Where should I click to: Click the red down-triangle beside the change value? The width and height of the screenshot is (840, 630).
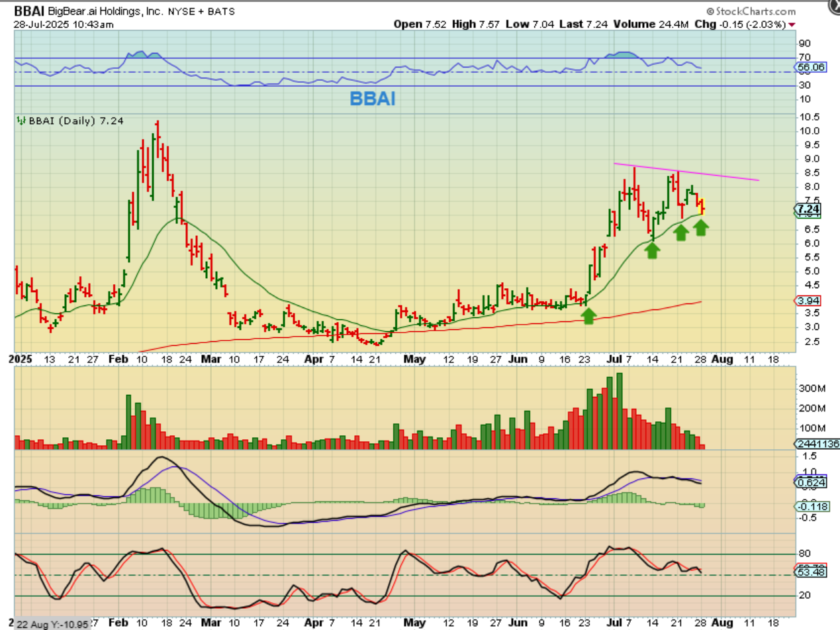tap(792, 25)
